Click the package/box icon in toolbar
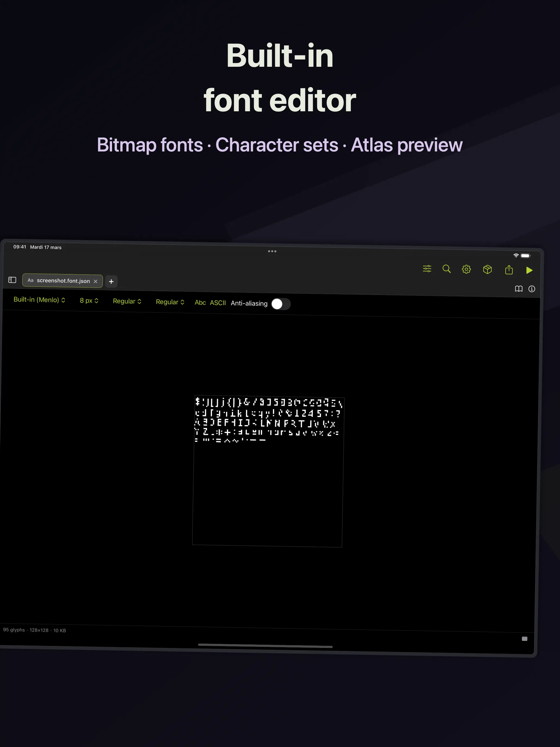 pos(488,269)
